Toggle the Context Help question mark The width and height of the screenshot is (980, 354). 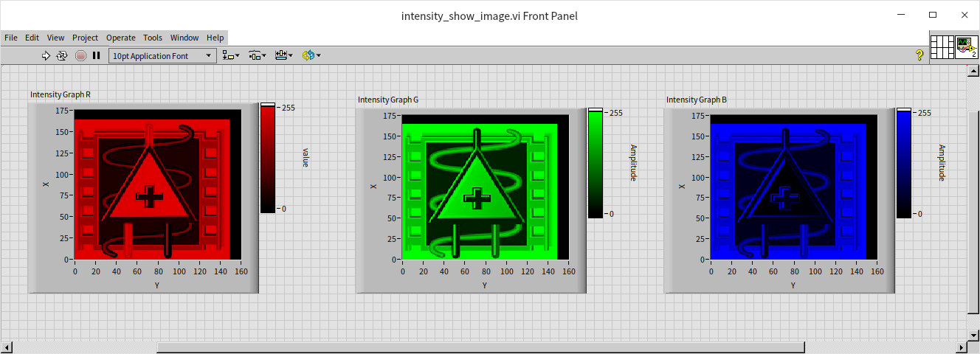pos(919,55)
